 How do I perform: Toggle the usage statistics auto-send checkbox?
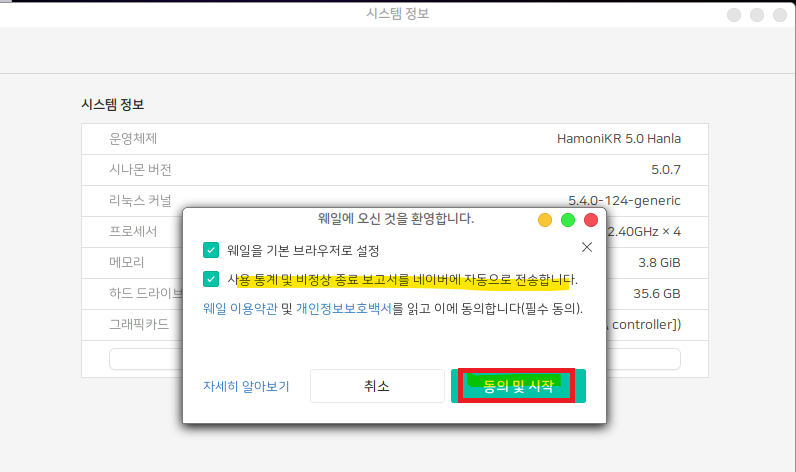coord(211,279)
